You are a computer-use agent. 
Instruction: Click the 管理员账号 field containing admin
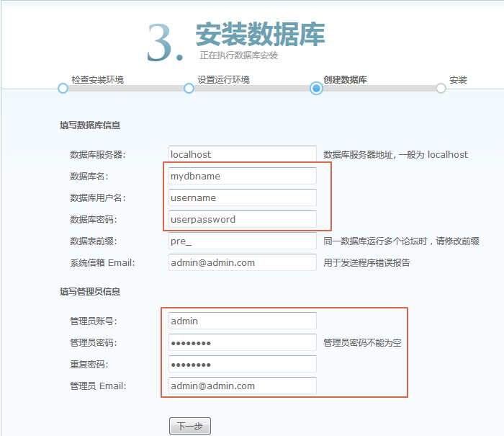click(243, 321)
